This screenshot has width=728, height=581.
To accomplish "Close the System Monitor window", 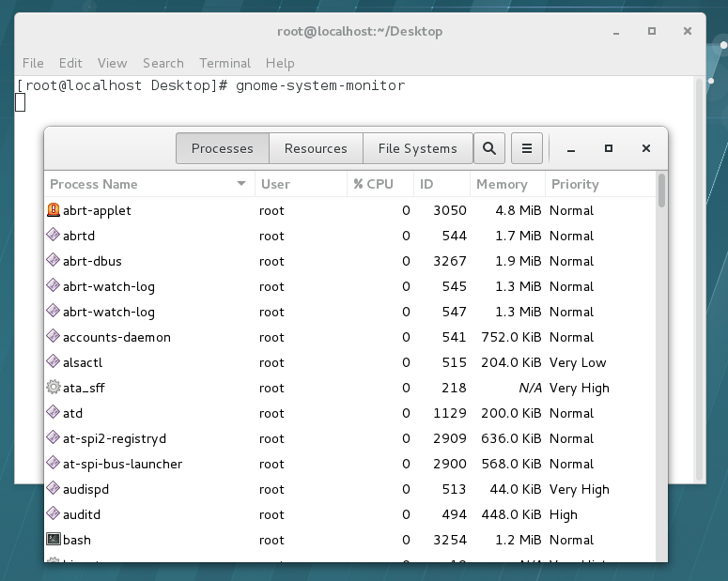I will coord(646,148).
